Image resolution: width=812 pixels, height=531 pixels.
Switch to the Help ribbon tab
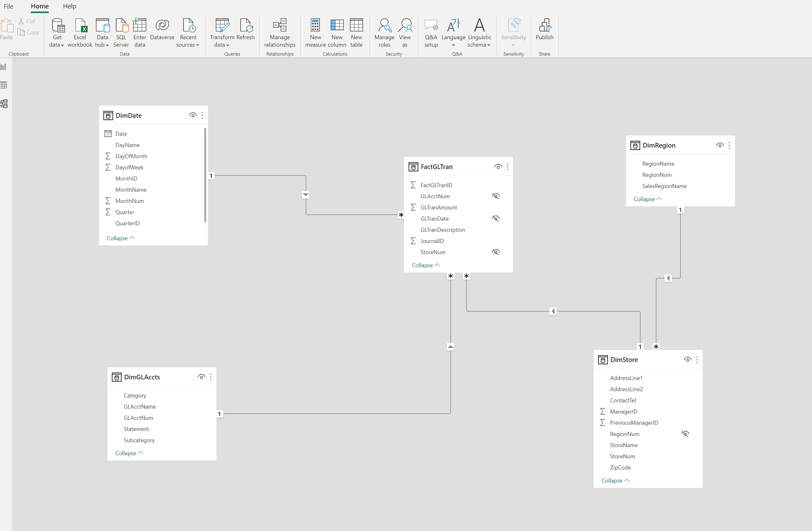pyautogui.click(x=69, y=6)
